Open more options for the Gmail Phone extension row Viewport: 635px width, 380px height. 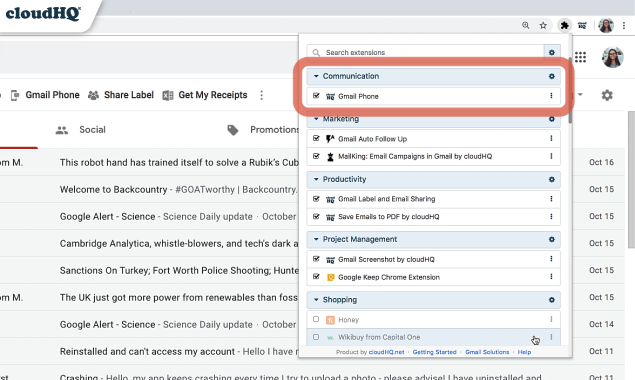click(551, 96)
